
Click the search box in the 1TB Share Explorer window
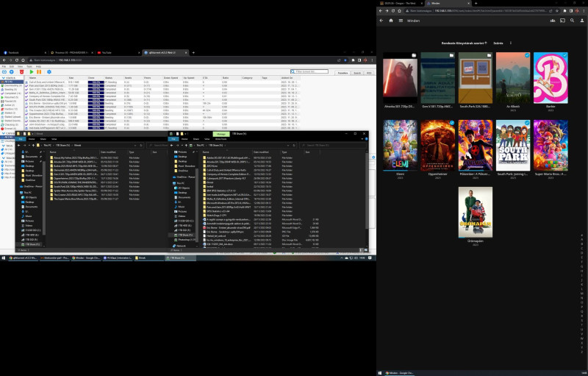click(333, 145)
